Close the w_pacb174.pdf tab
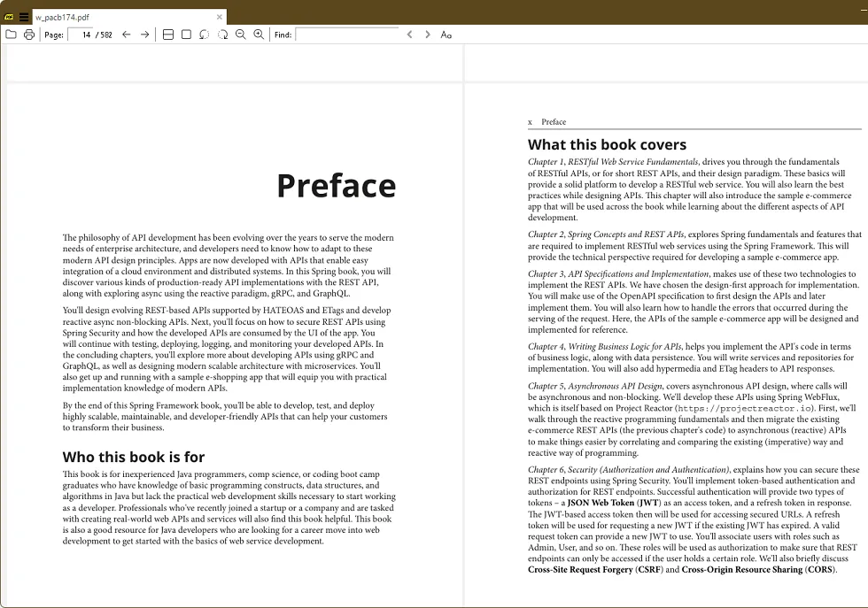The width and height of the screenshot is (868, 608). pyautogui.click(x=220, y=17)
